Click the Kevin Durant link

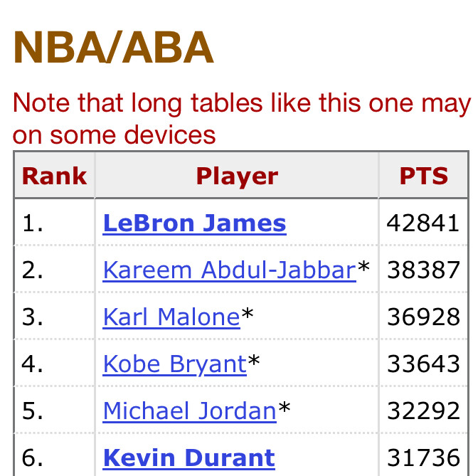(188, 458)
